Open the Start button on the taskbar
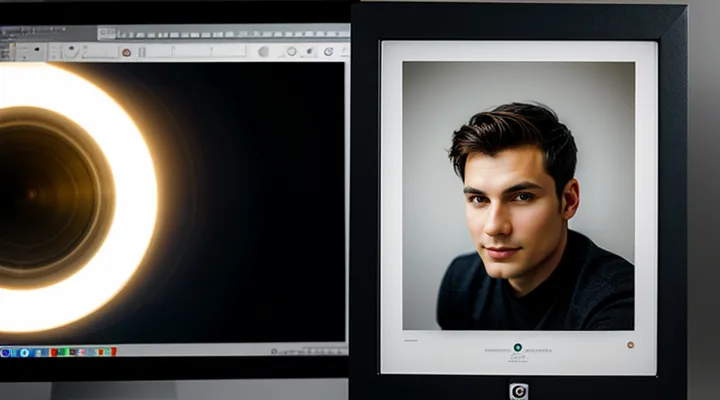Screen dimensions: 720x400 tap(7, 352)
